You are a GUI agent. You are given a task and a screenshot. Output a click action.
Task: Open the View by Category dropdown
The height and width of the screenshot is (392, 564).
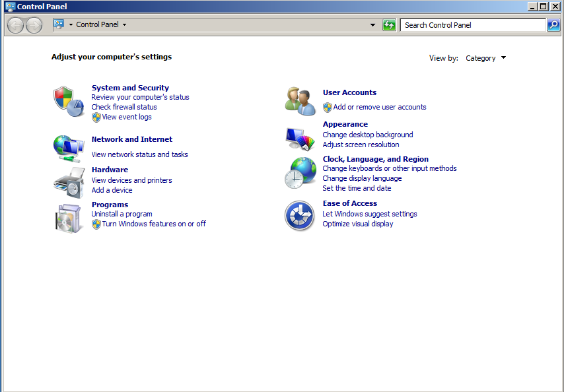point(485,58)
